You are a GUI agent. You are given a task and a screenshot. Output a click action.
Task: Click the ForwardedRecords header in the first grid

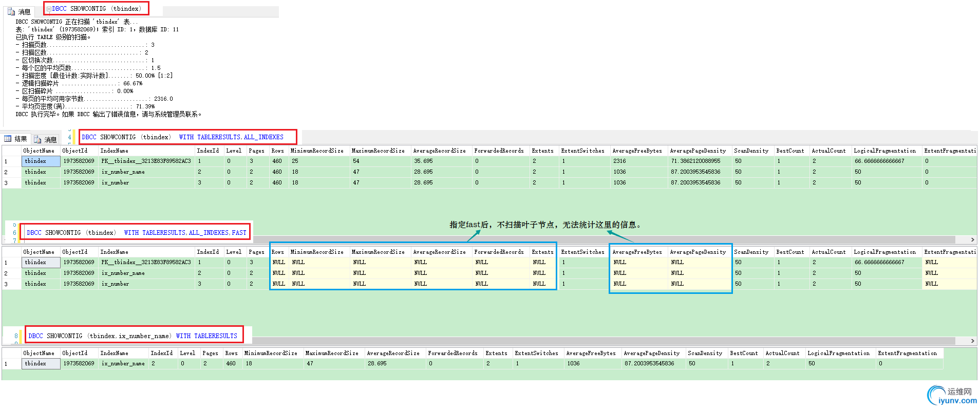pos(500,151)
